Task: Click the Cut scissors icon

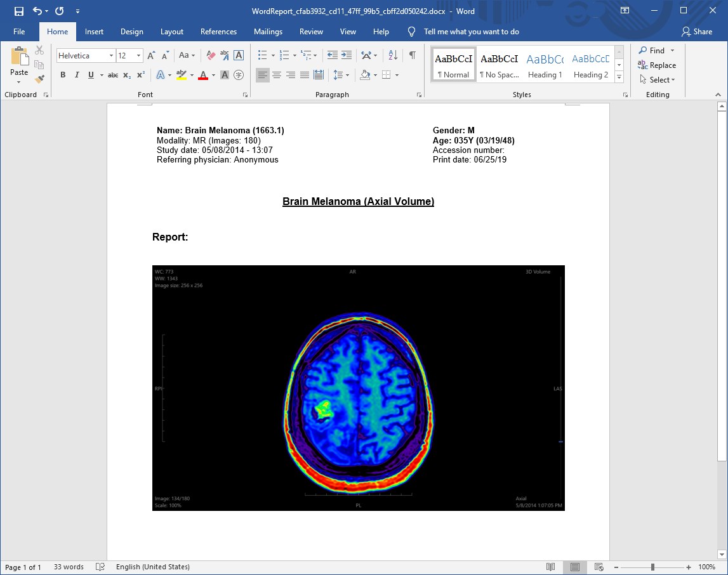Action: pos(39,50)
